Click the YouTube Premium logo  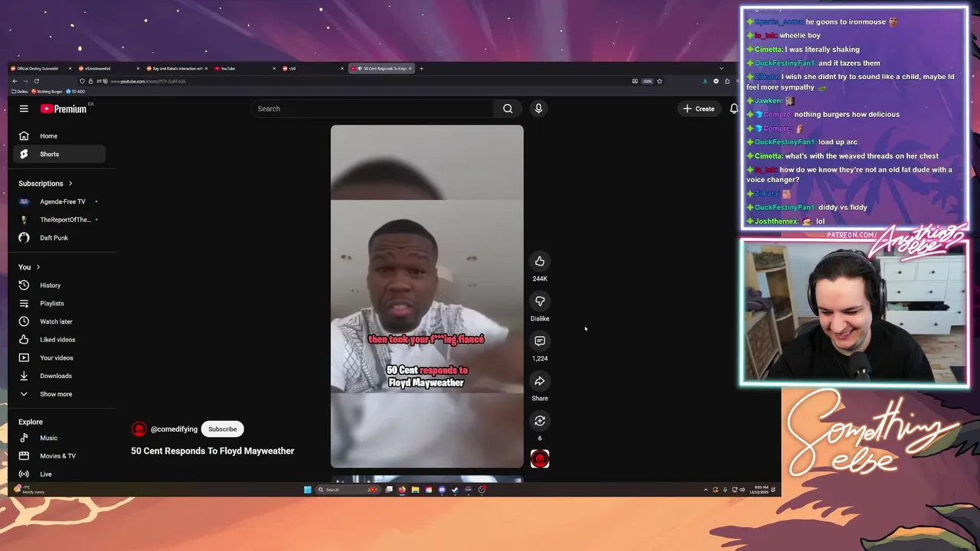[x=64, y=109]
